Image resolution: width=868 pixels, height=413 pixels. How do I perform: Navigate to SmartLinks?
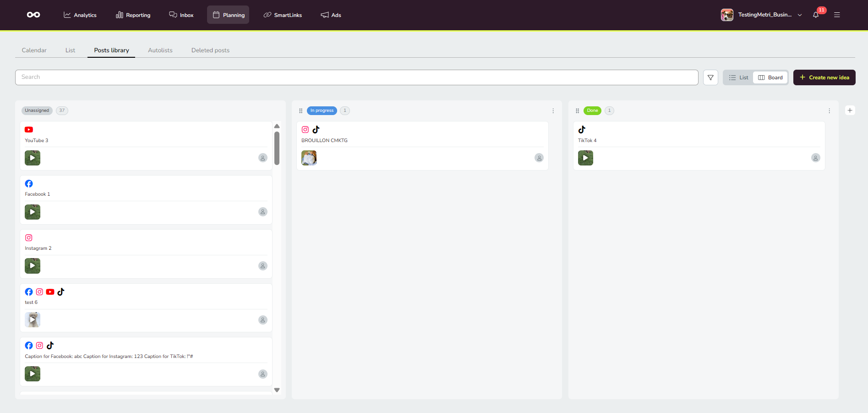click(283, 15)
